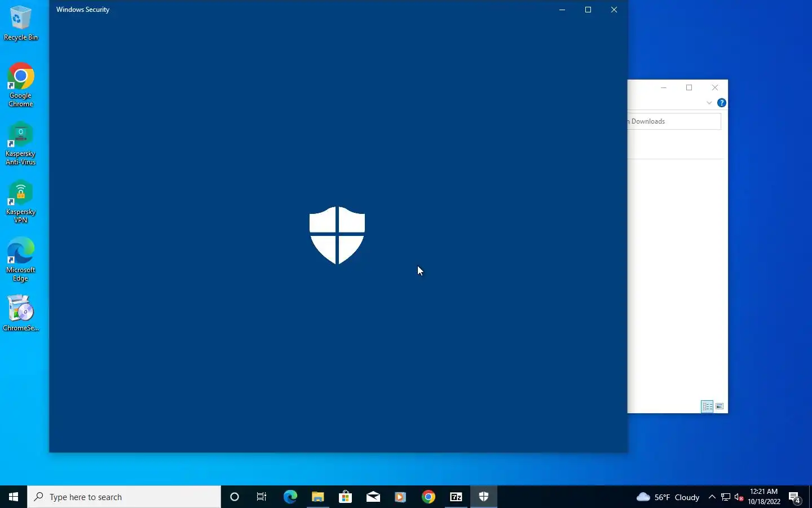The image size is (812, 508).
Task: Switch to File Explorer on the taskbar
Action: pos(317,497)
